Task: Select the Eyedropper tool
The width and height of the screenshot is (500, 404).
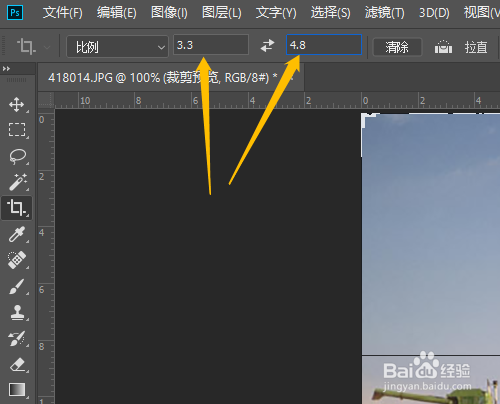Action: point(17,234)
